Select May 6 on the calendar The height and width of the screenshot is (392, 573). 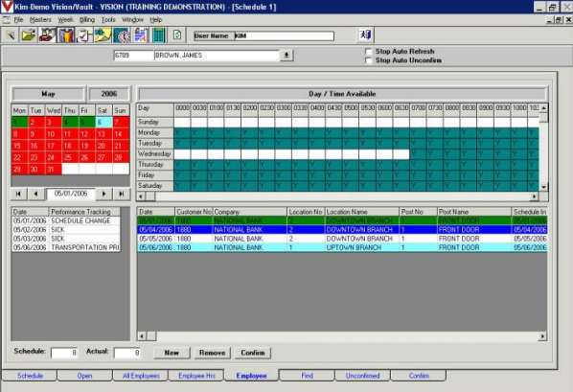click(103, 122)
